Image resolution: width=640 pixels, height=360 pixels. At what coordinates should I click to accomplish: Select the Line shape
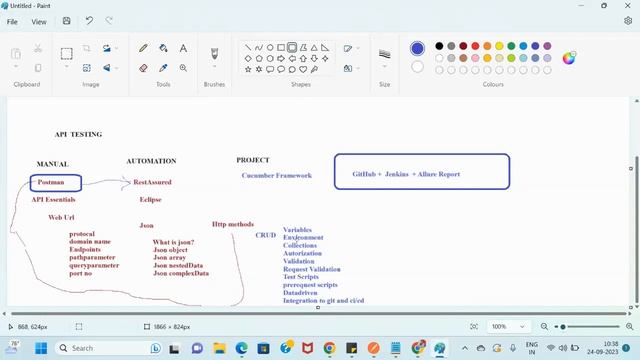[248, 48]
